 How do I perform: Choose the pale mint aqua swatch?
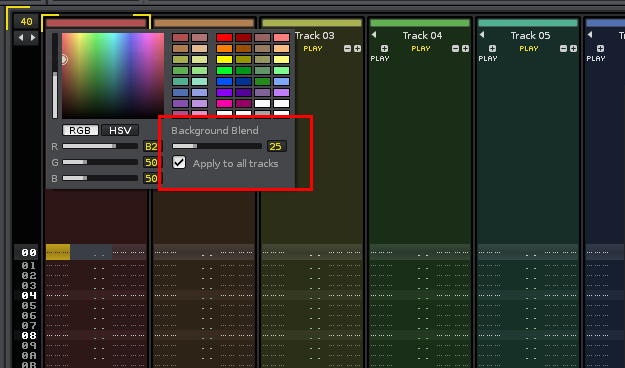click(199, 81)
